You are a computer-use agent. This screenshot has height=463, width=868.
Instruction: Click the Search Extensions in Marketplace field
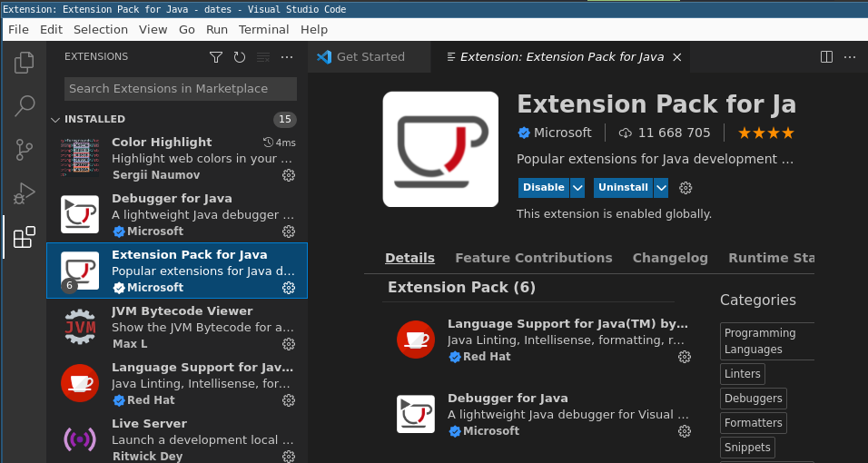click(180, 89)
